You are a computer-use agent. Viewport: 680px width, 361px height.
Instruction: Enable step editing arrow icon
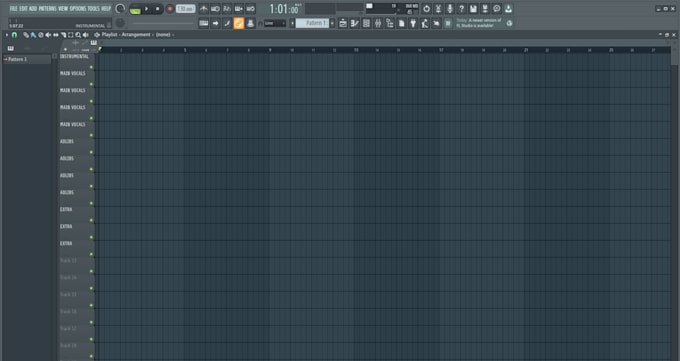215,23
